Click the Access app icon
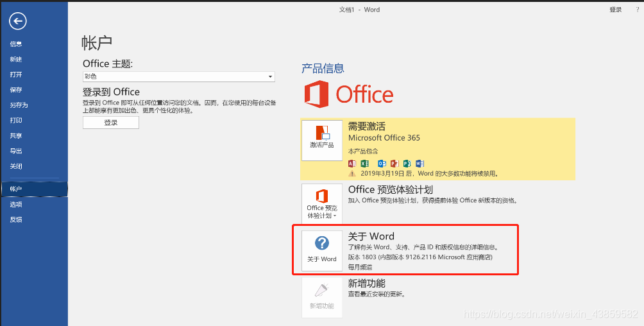 coord(352,163)
